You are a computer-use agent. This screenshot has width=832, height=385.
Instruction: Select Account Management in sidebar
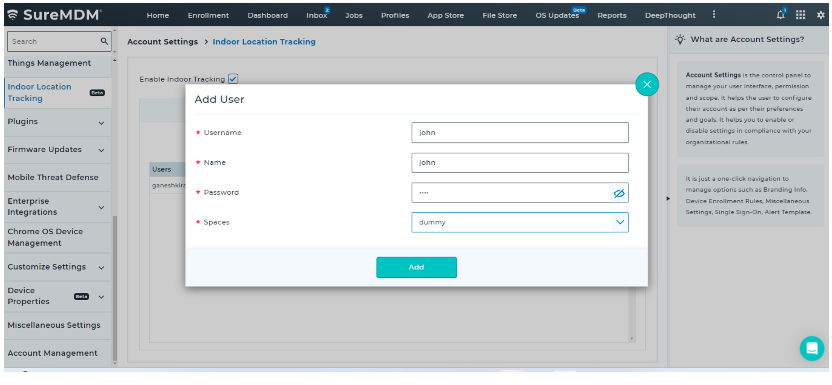(x=53, y=353)
